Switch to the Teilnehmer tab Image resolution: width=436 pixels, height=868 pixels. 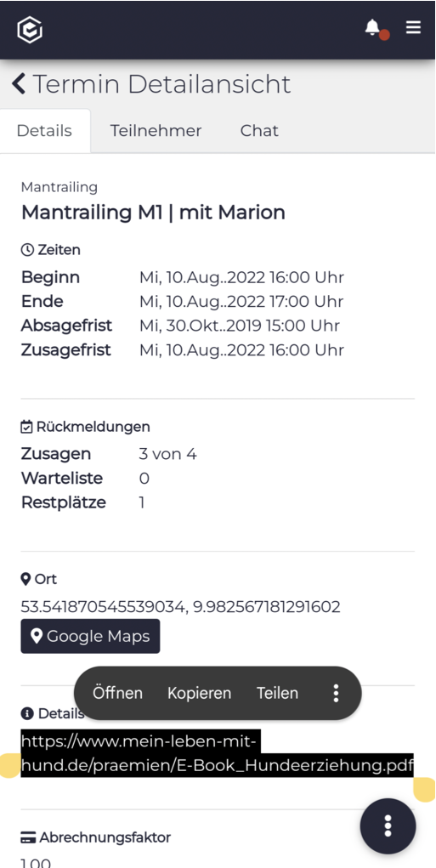[x=156, y=131]
